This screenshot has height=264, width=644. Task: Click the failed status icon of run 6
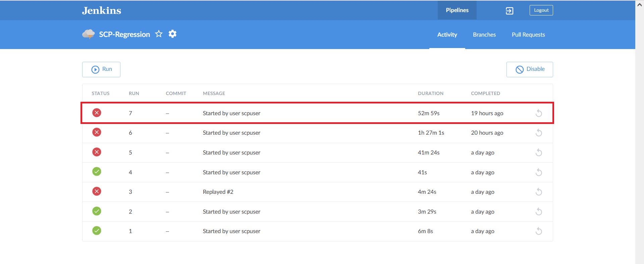pos(97,132)
